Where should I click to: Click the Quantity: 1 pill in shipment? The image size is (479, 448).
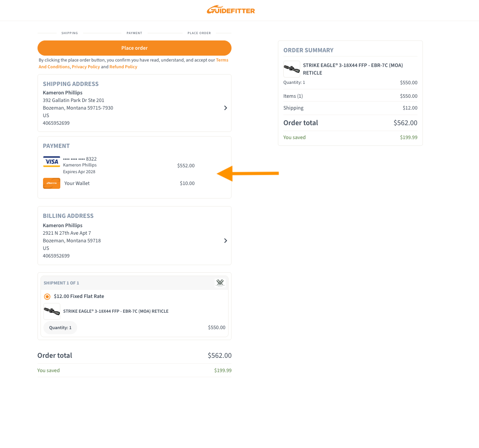60,328
